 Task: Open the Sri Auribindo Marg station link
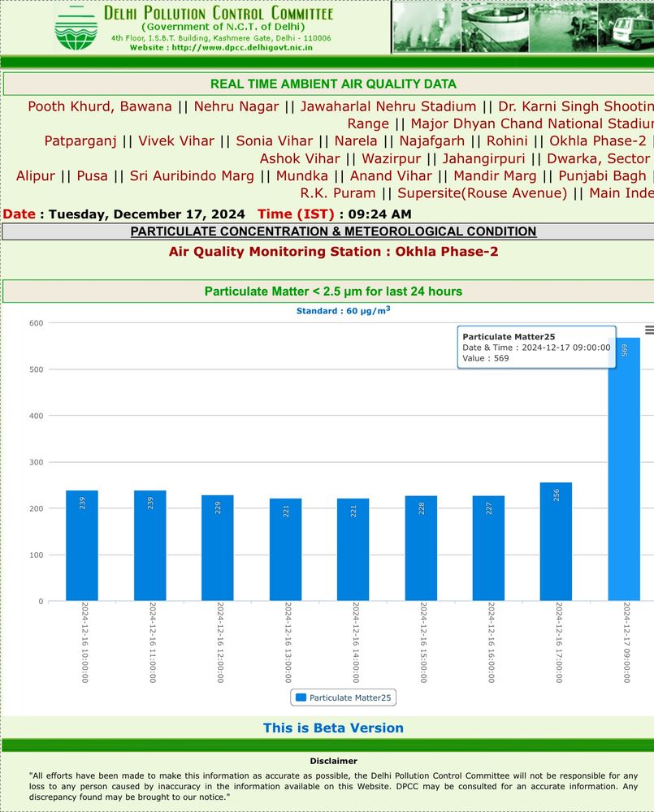pos(192,176)
